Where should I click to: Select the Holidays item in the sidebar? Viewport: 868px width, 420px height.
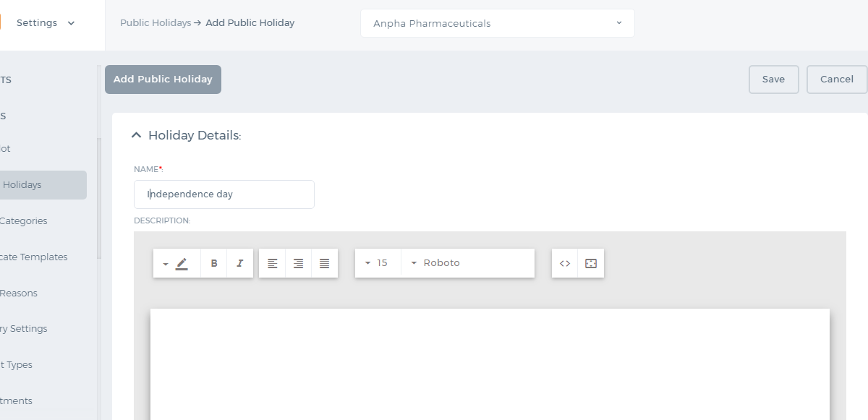(43, 185)
